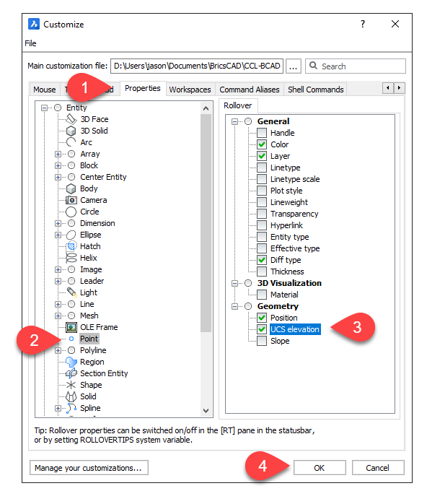
Task: Select the Helix entity icon
Action: (71, 258)
